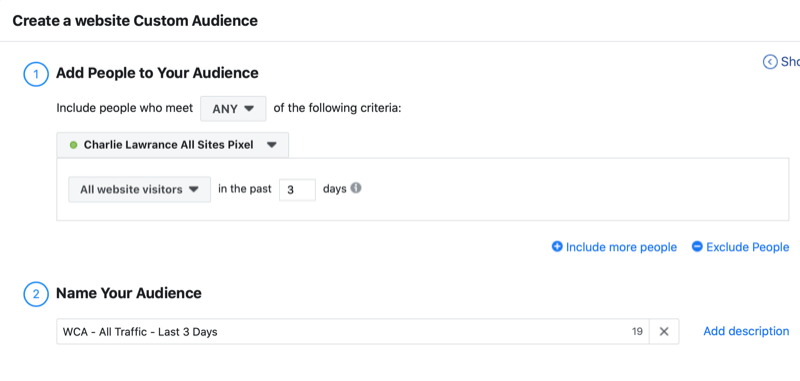
Task: Click the character counter showing 19
Action: click(x=637, y=332)
